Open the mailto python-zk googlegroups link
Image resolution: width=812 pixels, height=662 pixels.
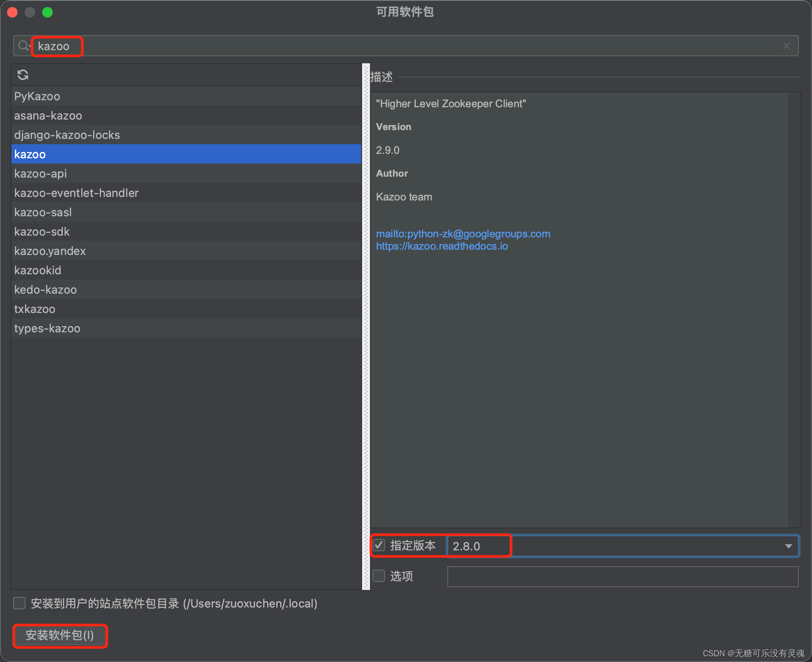tap(463, 234)
